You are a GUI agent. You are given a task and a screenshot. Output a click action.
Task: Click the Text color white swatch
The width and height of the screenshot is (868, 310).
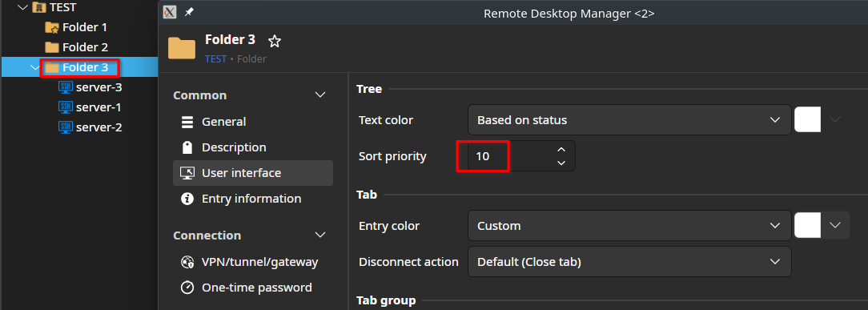(808, 119)
